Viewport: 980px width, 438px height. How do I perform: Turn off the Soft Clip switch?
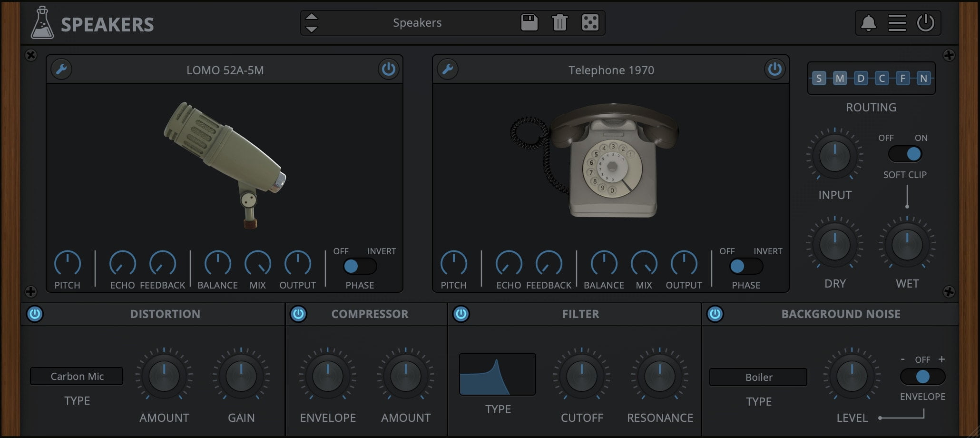click(x=905, y=154)
